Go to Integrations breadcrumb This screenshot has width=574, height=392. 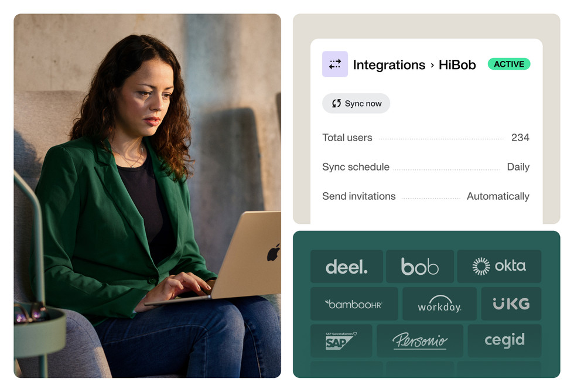tap(389, 65)
